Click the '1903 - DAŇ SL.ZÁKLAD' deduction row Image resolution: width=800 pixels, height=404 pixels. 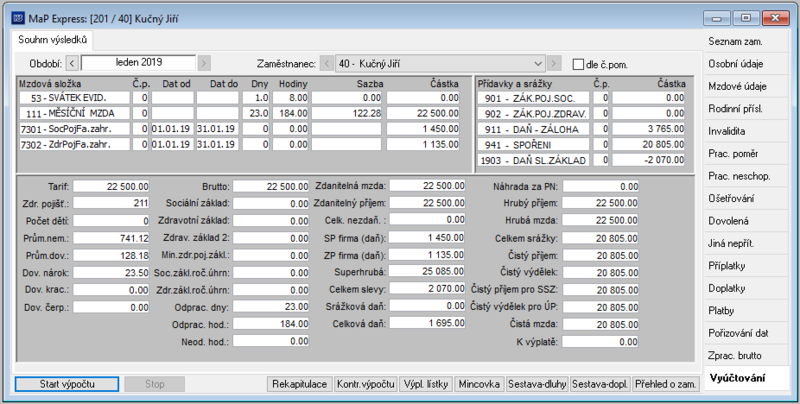pos(534,160)
